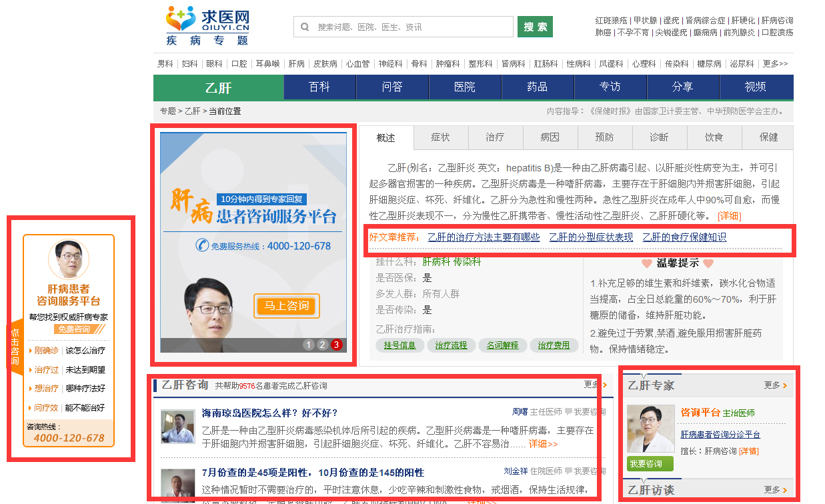Screen dimensions: 825x504
Task: Open the 问答 navigation menu item
Action: (392, 87)
